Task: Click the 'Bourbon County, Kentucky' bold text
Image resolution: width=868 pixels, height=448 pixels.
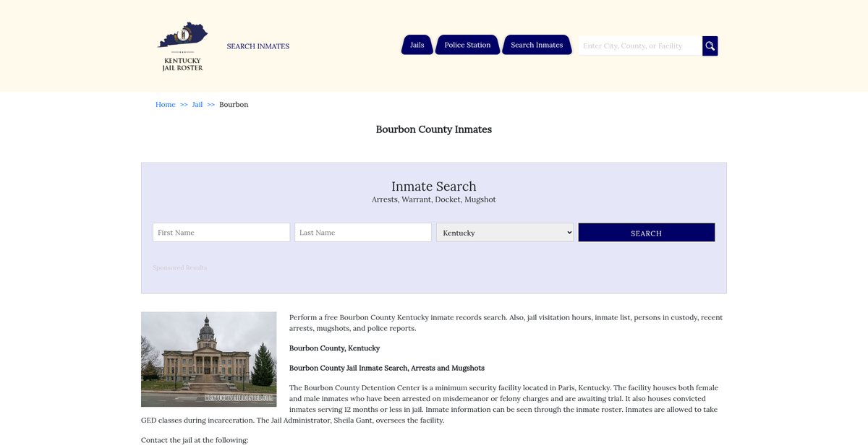Action: [x=334, y=348]
